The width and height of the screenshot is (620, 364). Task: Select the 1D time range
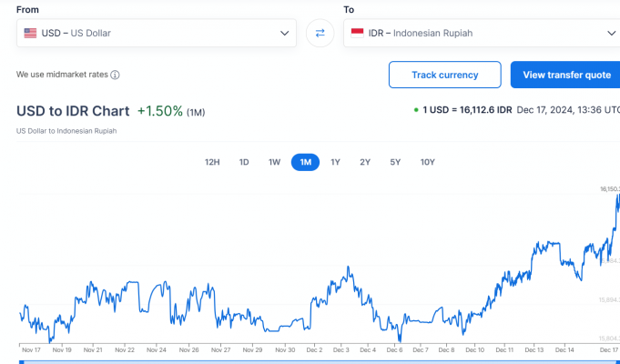pyautogui.click(x=244, y=162)
